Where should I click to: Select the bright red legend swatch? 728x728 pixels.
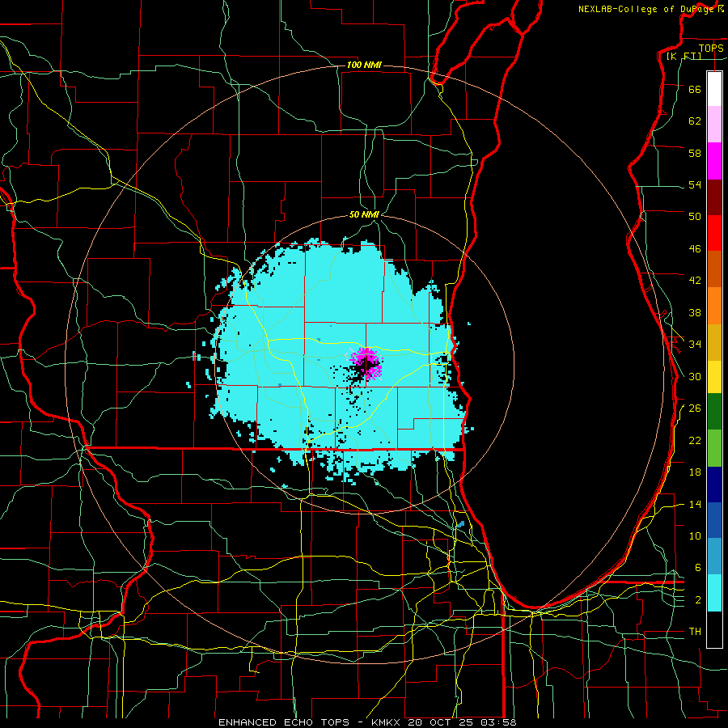[x=714, y=233]
